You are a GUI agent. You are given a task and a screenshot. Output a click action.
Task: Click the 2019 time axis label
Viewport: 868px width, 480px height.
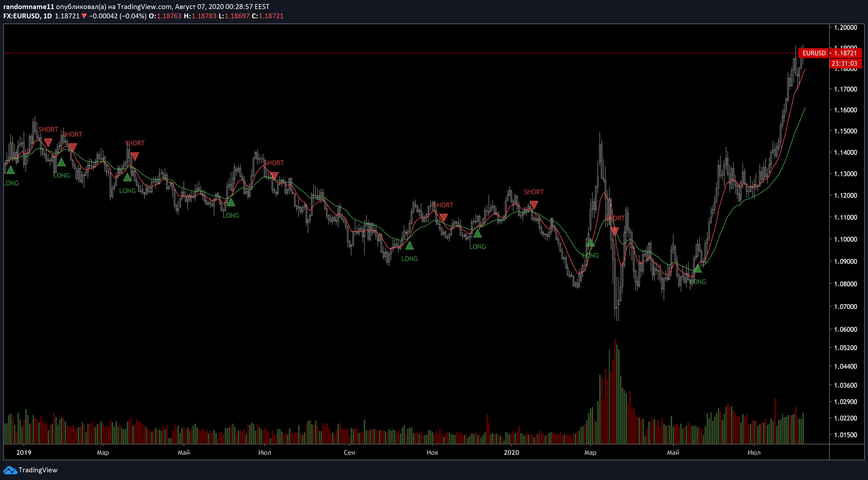[x=24, y=452]
